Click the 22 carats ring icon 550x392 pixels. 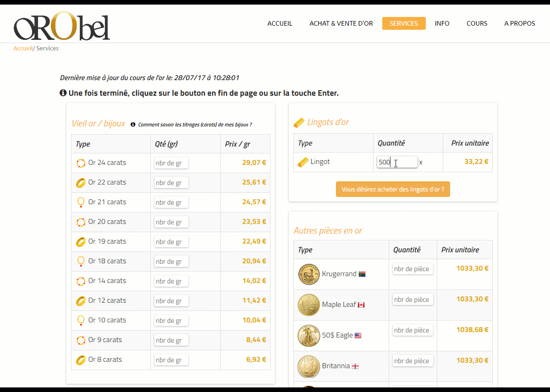pos(81,183)
